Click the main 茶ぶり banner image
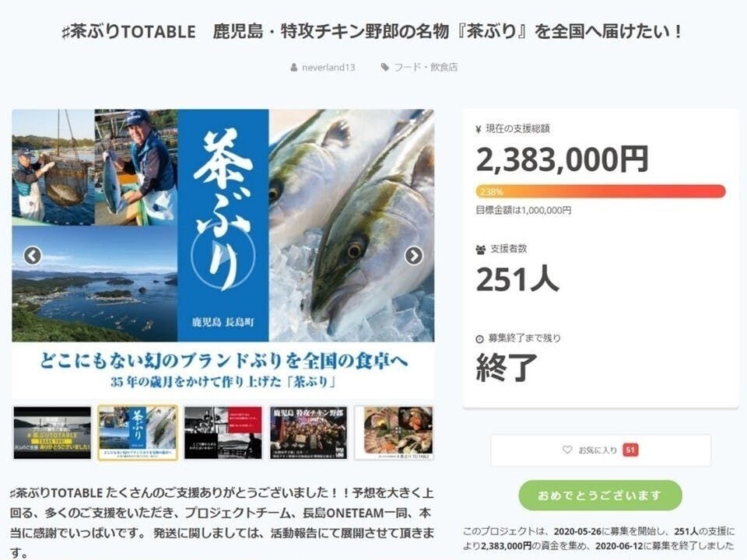 click(223, 254)
